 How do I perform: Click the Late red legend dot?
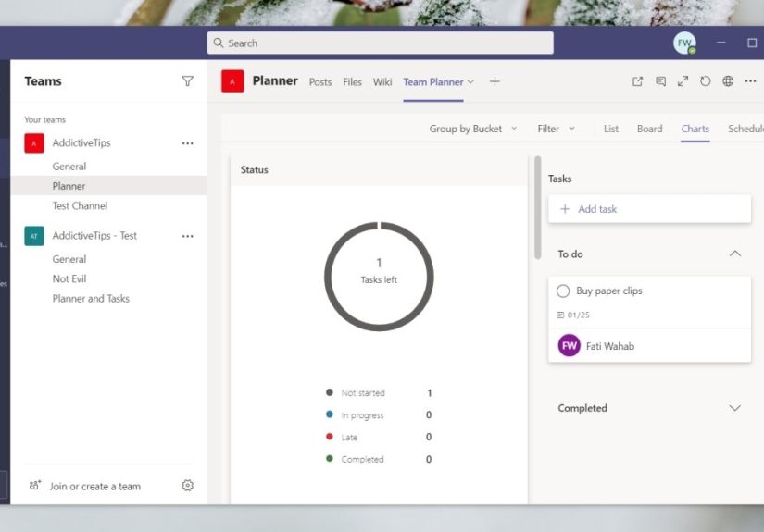pos(330,436)
